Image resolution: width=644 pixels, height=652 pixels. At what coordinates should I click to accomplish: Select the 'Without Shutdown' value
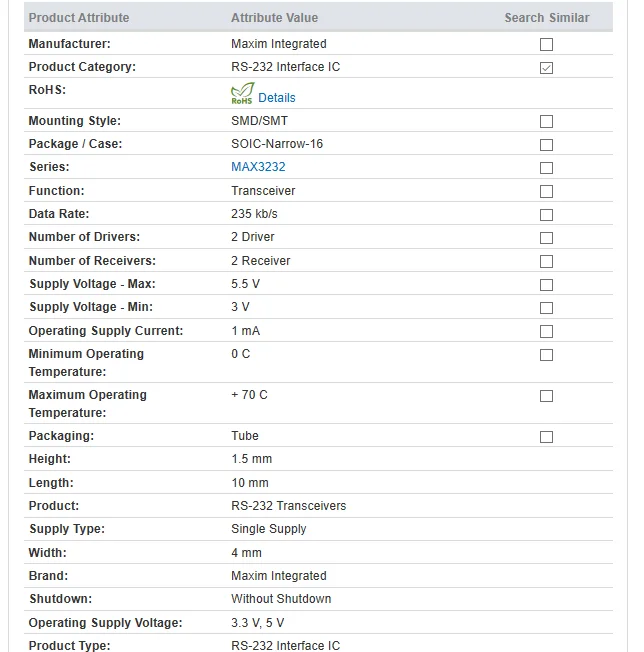(281, 599)
